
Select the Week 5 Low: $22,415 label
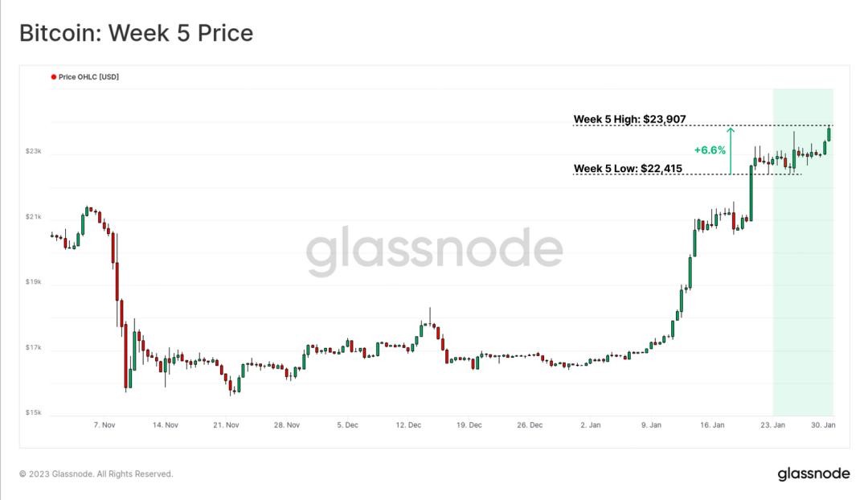click(628, 168)
